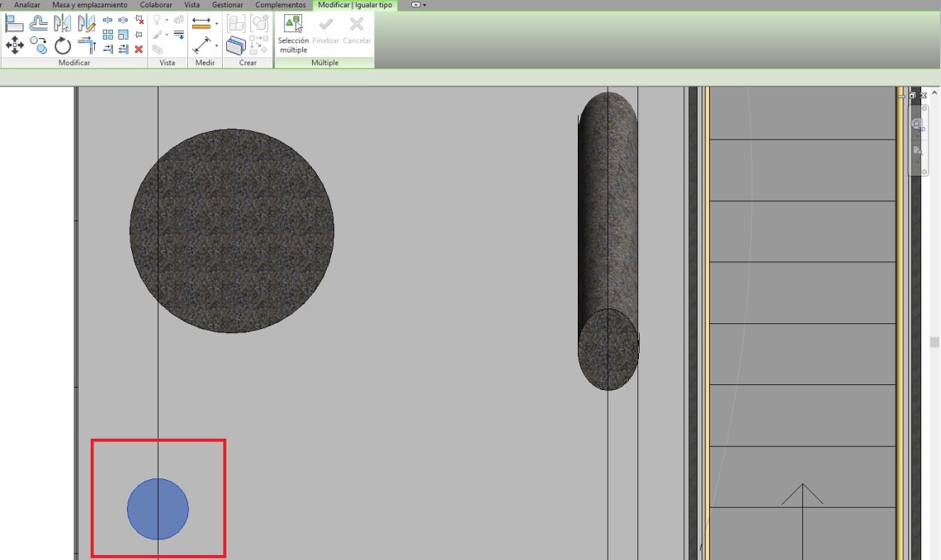Screen dimensions: 941x560
Task: Switch to Masa y emplazamiento tab
Action: point(90,5)
